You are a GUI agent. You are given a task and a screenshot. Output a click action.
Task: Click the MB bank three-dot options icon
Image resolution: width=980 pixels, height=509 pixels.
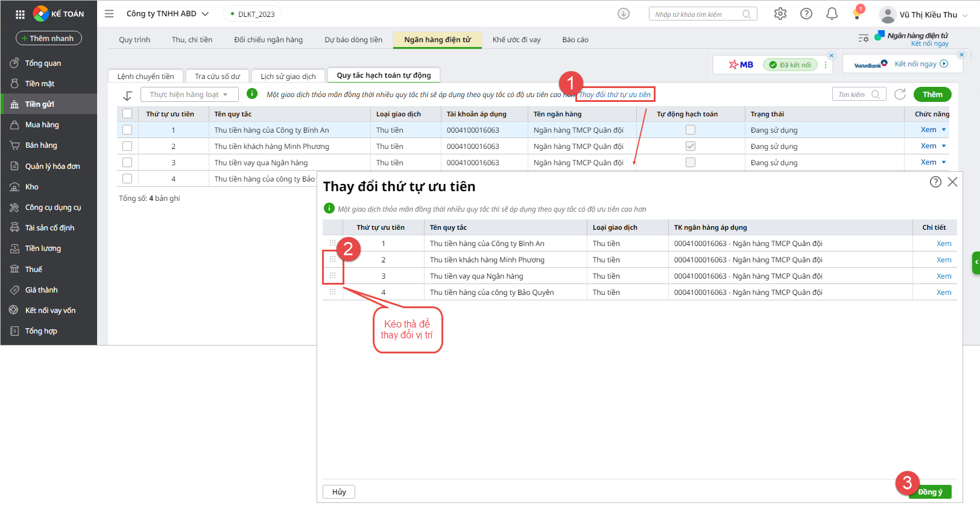(x=826, y=65)
